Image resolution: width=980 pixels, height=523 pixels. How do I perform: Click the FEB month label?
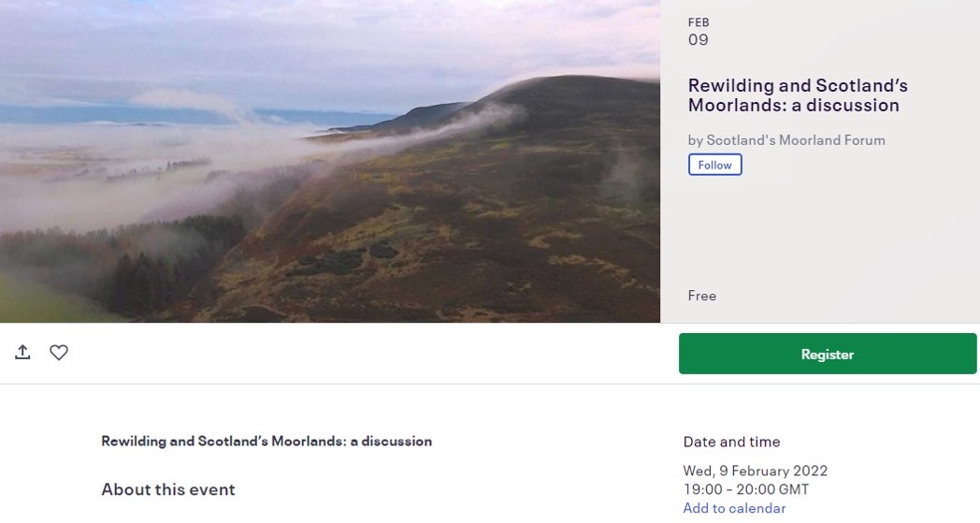699,22
